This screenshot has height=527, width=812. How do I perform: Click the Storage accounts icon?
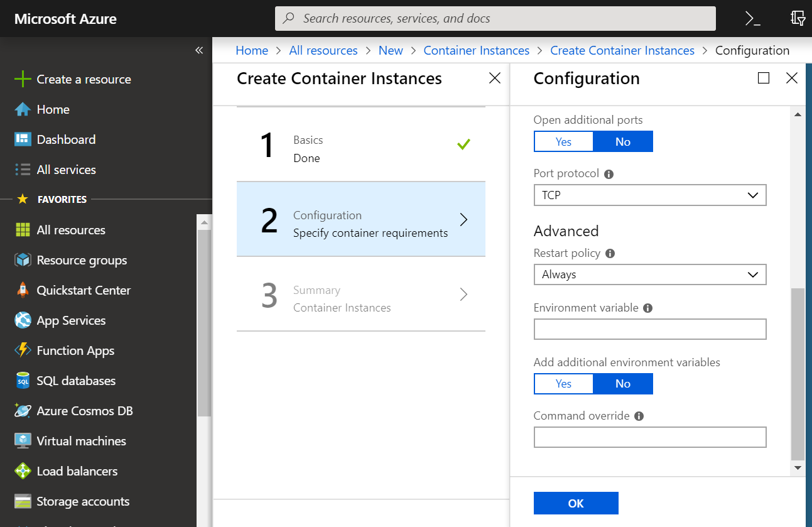click(x=23, y=501)
